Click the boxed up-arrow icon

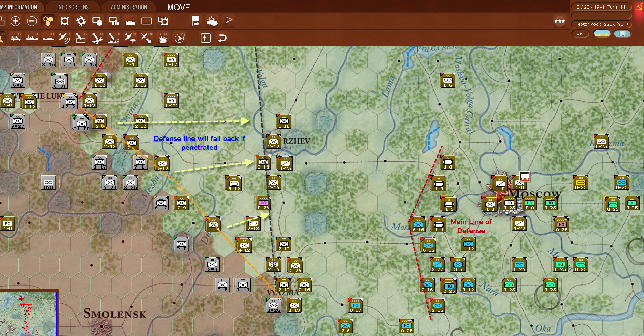(x=205, y=38)
